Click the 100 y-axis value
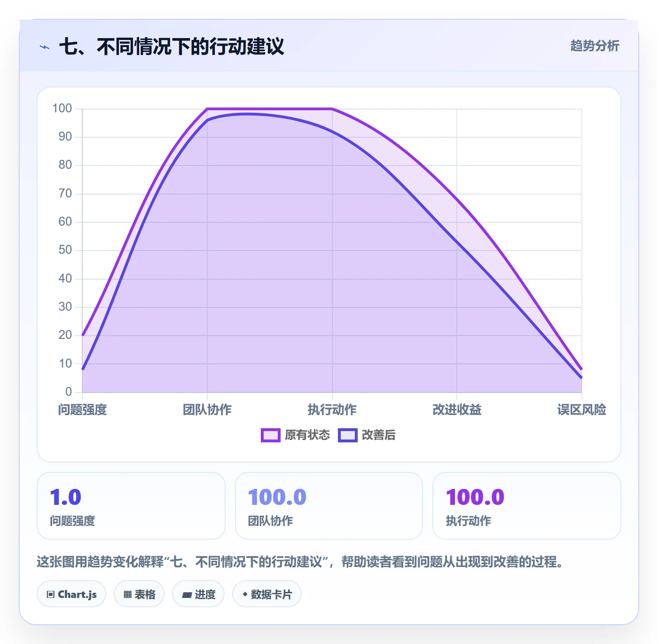Image resolution: width=658 pixels, height=644 pixels. pos(62,109)
